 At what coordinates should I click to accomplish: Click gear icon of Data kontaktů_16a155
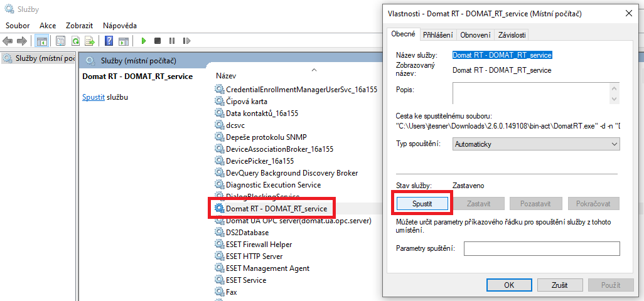(220, 113)
